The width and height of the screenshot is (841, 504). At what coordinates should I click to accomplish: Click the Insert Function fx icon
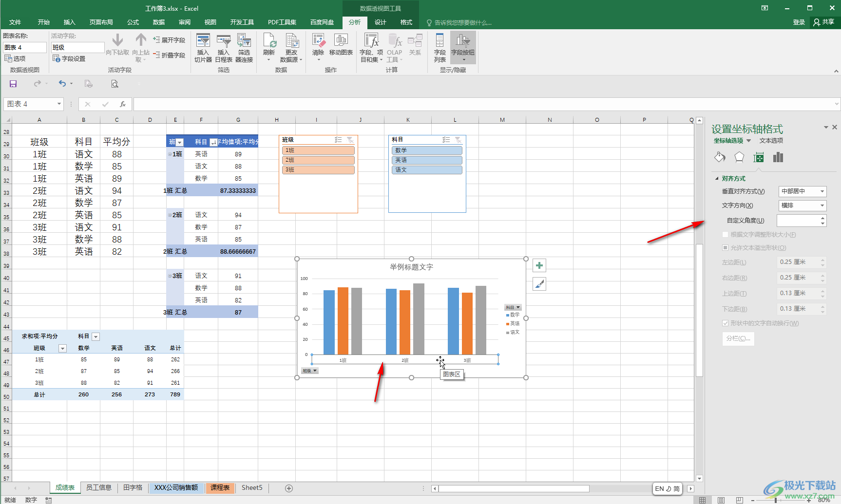[123, 104]
